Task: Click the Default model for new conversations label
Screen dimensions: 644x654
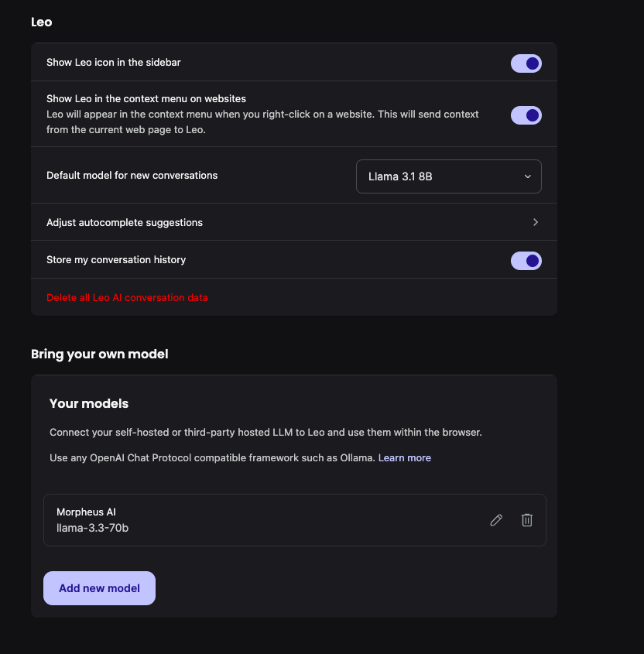Action: pyautogui.click(x=132, y=175)
